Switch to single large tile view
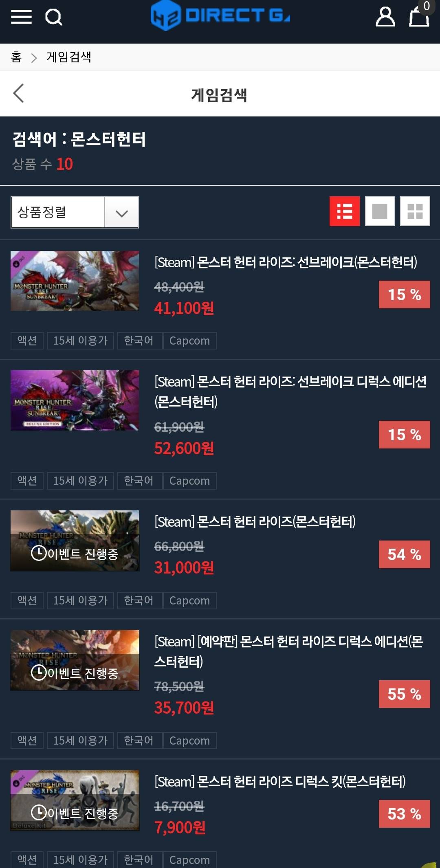 [380, 211]
